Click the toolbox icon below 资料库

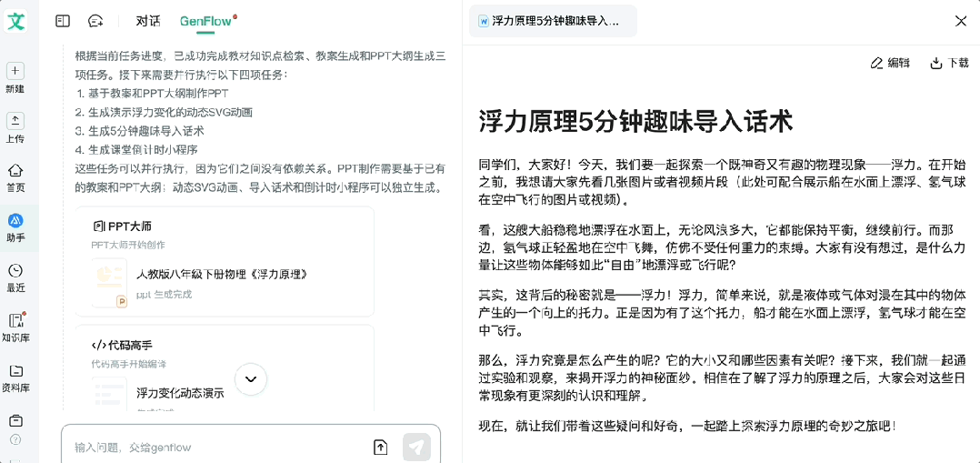pos(15,420)
